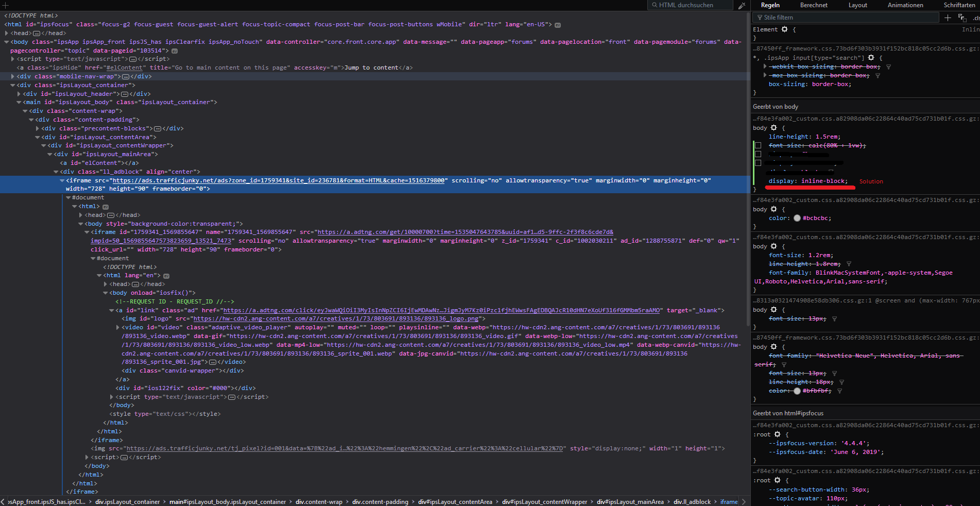Viewport: 980px width, 506px height.
Task: Click the breadcrumb left scroll arrow
Action: [x=3, y=502]
